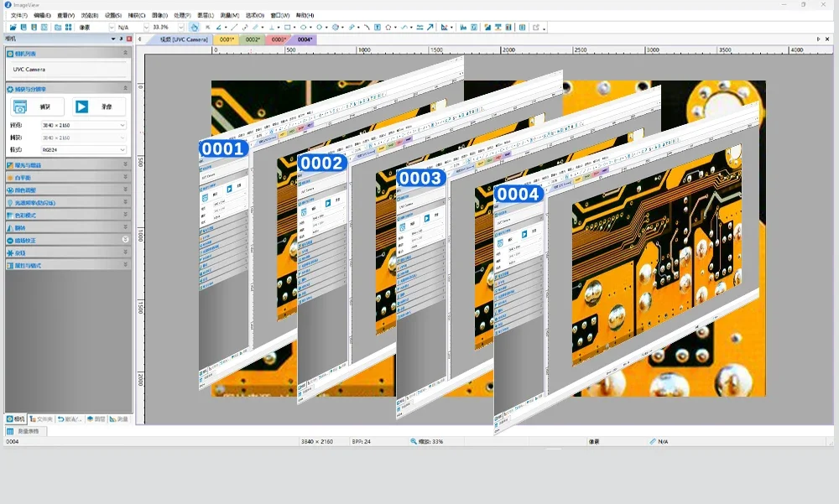This screenshot has height=504, width=839.
Task: Click the zoom 33% status bar indicator
Action: tap(426, 441)
